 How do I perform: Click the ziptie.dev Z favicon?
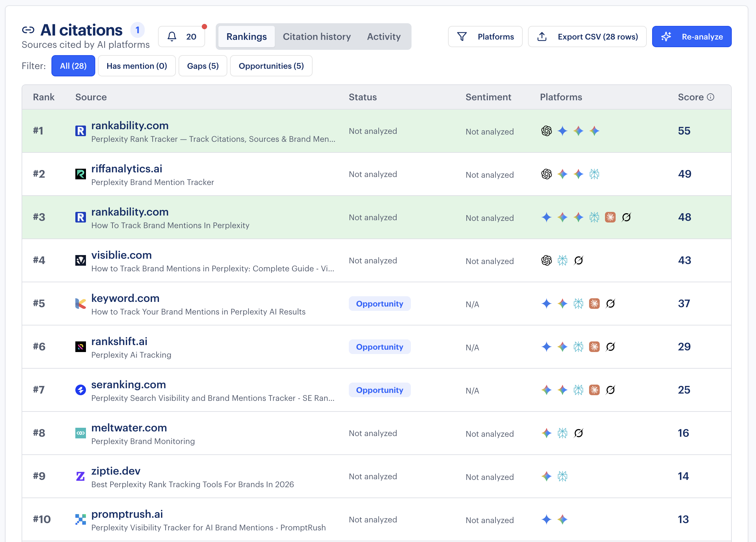pyautogui.click(x=80, y=476)
